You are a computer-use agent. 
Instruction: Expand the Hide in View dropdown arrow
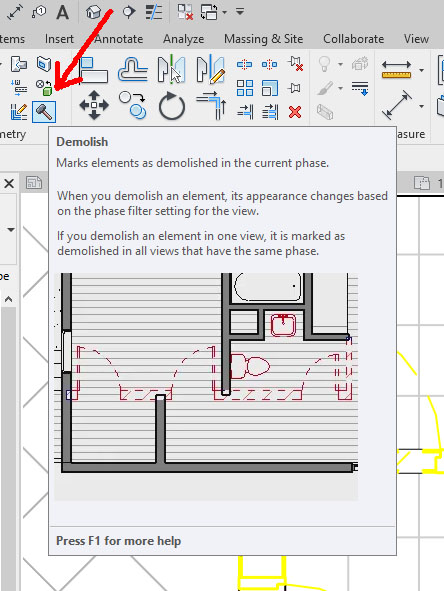(340, 64)
